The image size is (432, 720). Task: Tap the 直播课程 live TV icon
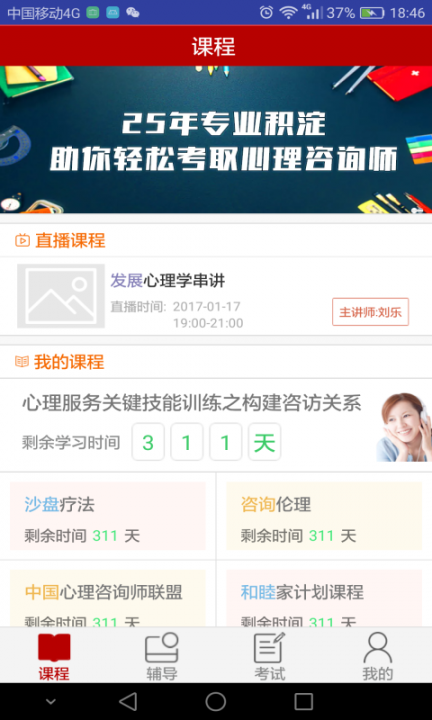(22, 240)
